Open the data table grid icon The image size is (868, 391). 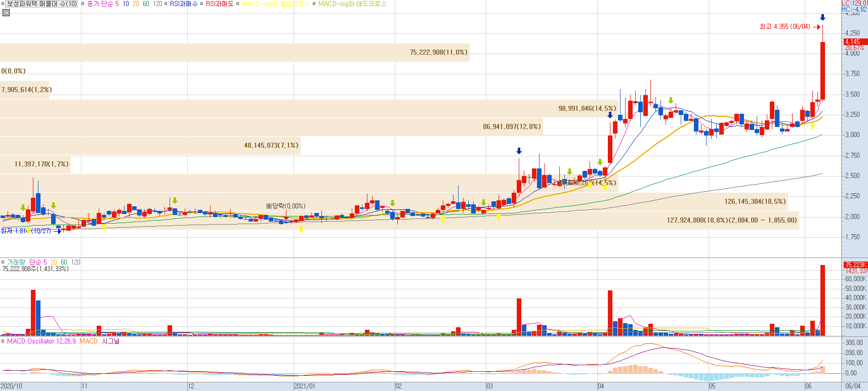point(6,13)
